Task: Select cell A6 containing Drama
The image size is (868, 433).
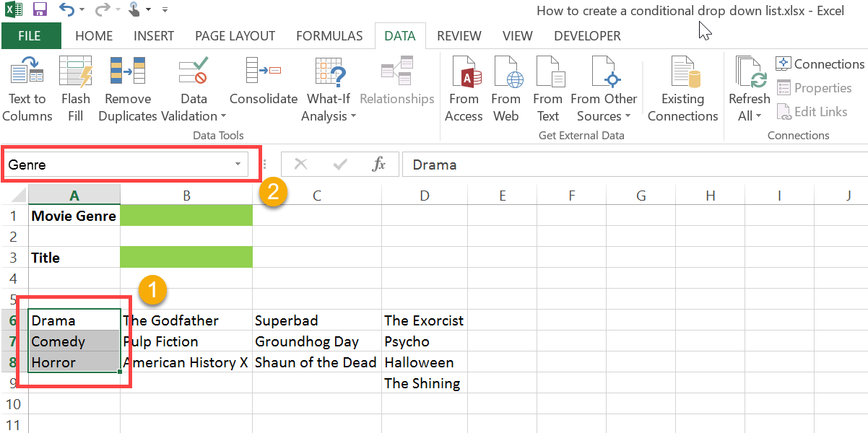Action: click(x=72, y=320)
